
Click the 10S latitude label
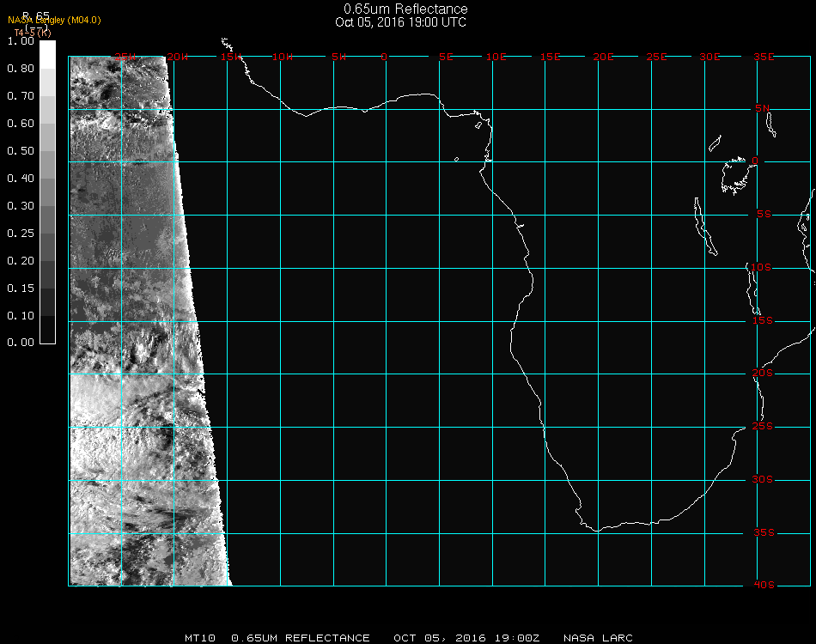(761, 267)
